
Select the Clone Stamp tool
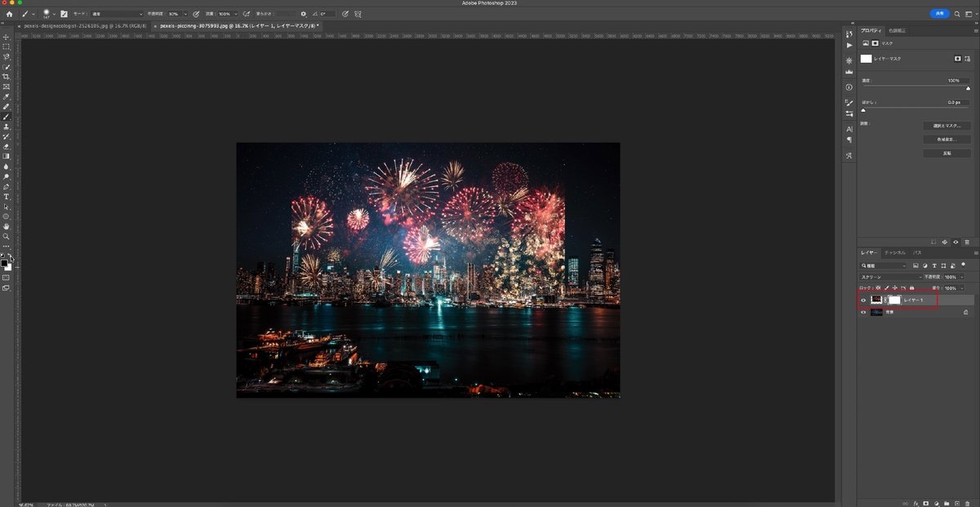(x=7, y=127)
